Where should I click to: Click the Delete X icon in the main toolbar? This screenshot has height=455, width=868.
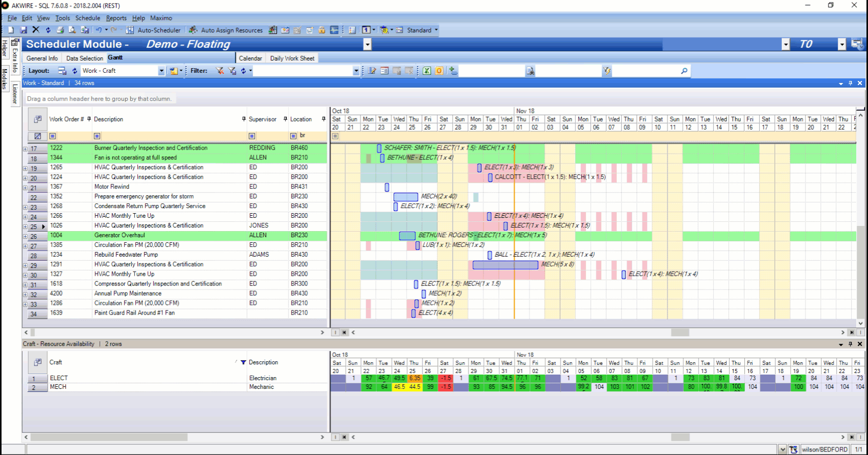[35, 30]
